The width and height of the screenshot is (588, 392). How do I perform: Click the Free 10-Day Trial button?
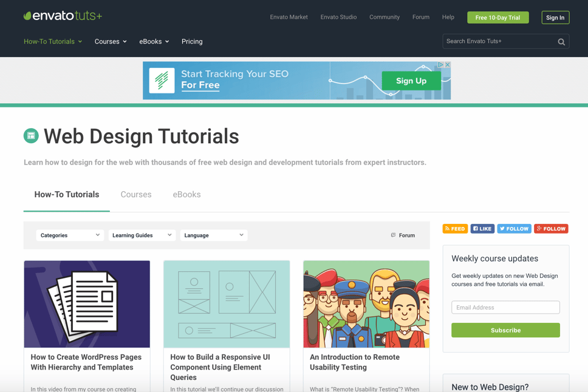tap(497, 18)
